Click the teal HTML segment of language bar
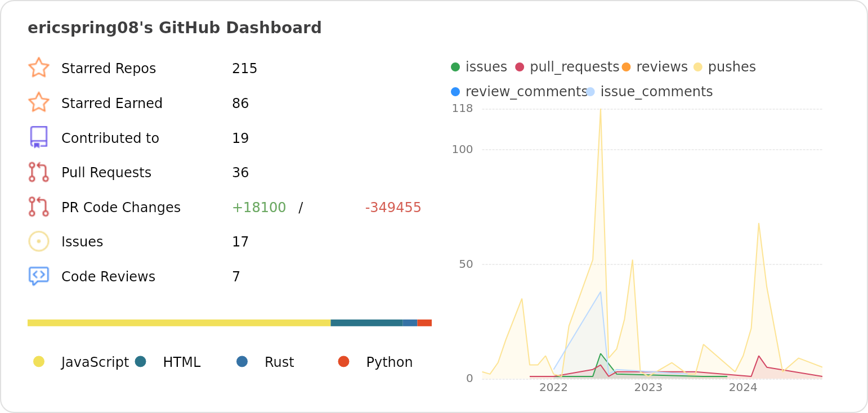This screenshot has height=413, width=868. click(x=366, y=323)
